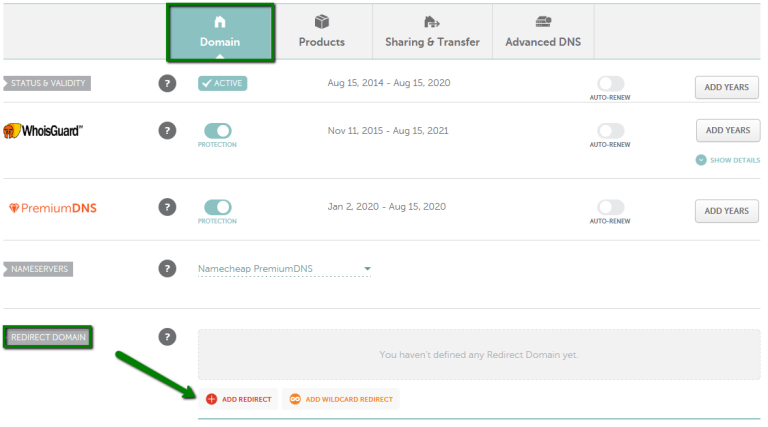768x427 pixels.
Task: Open the Advanced DNS tab
Action: [x=543, y=31]
